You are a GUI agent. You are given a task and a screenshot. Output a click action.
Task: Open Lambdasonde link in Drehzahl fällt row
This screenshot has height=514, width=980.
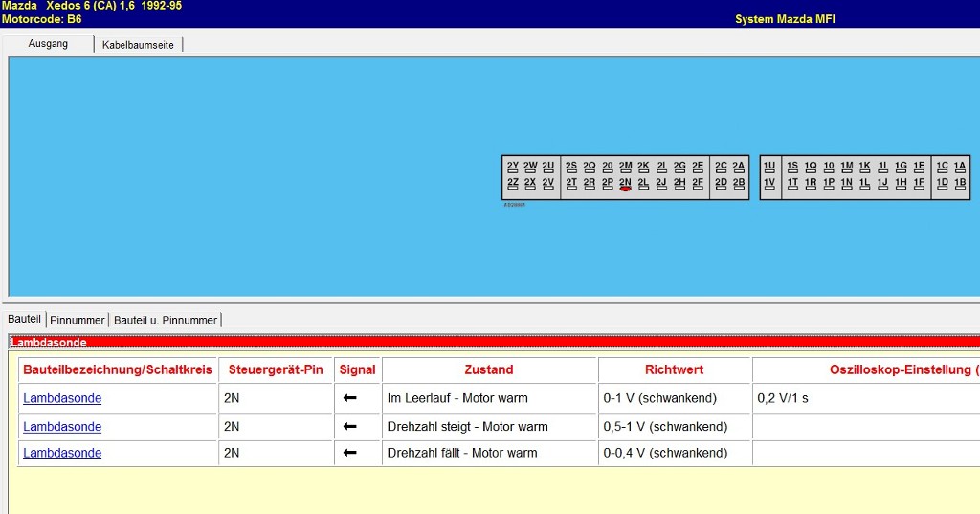tap(62, 453)
